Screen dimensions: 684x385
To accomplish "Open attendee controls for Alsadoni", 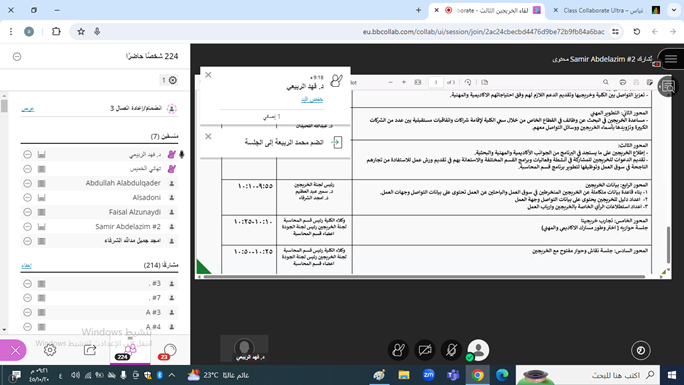I will pos(27,198).
